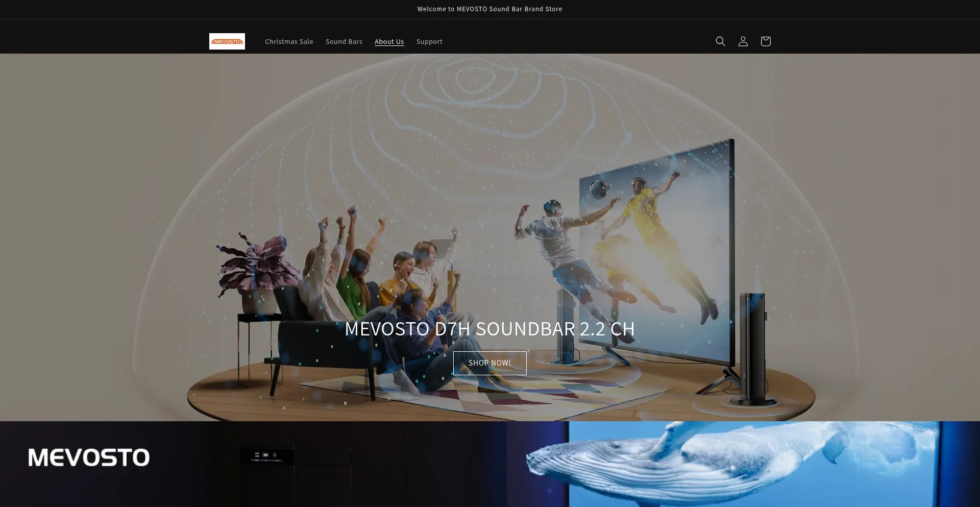
Task: Click the welcome announcement bar text
Action: 489,9
